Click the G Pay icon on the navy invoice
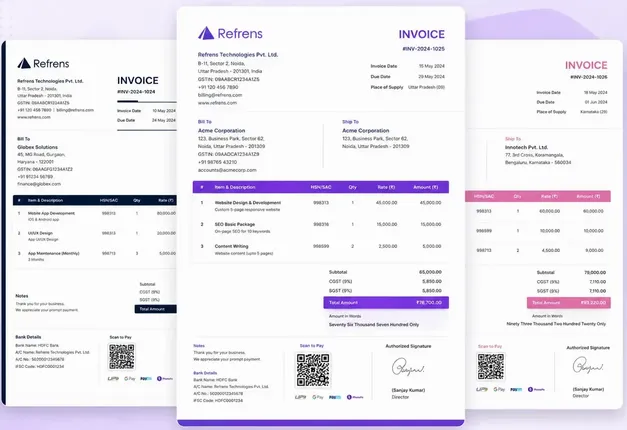This screenshot has width=627, height=430. 130,378
